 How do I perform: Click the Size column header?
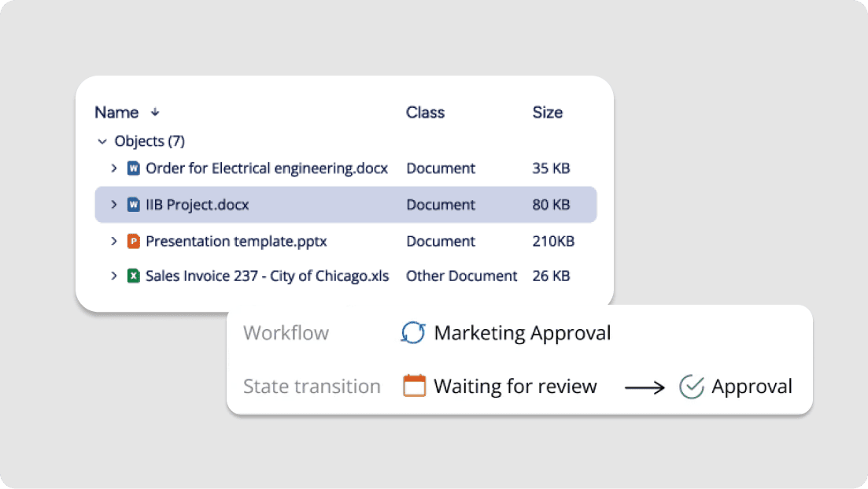[x=547, y=113]
